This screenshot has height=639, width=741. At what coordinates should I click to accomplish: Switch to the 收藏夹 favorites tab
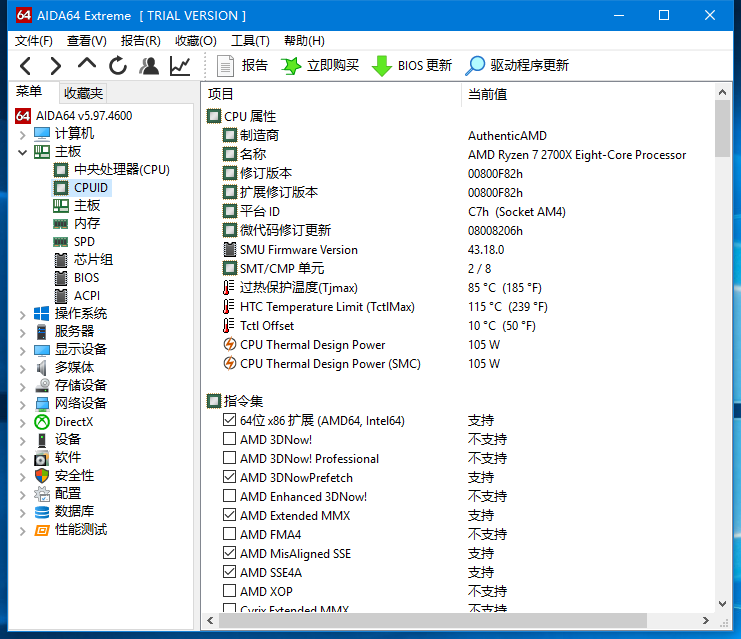pos(83,93)
